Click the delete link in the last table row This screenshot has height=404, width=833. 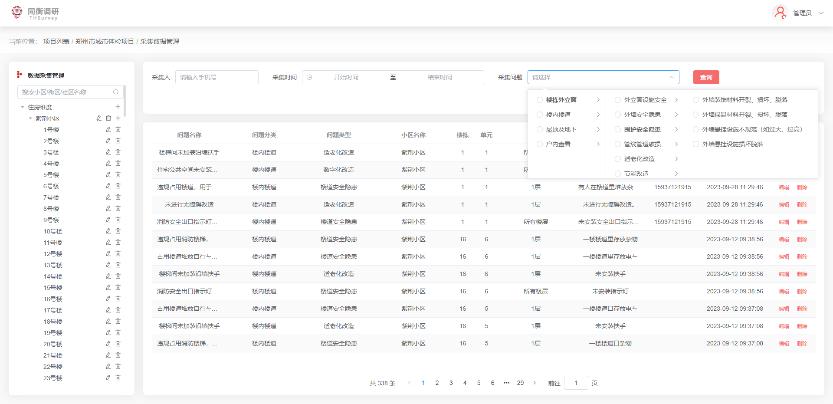coord(802,343)
